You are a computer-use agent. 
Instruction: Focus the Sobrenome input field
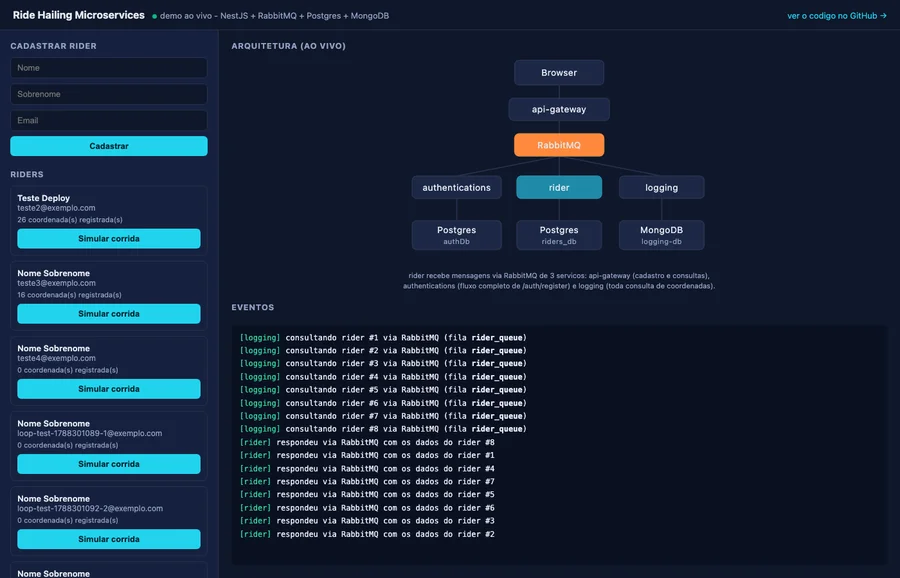108,94
